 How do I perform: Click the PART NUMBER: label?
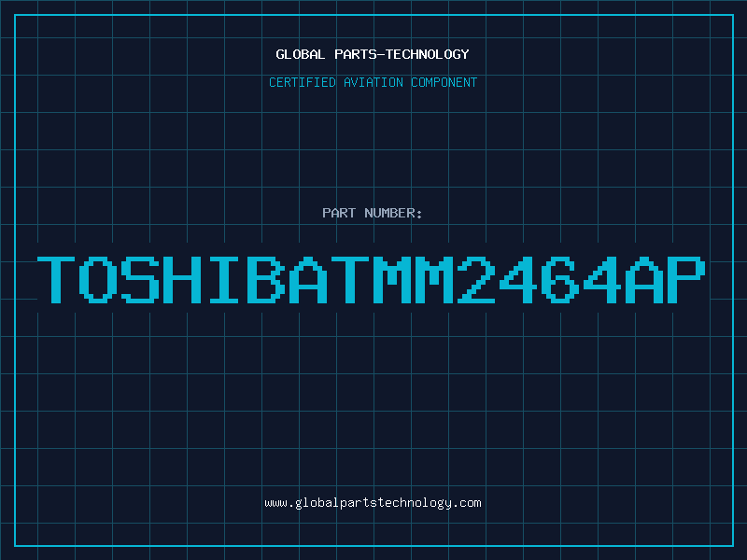373,213
